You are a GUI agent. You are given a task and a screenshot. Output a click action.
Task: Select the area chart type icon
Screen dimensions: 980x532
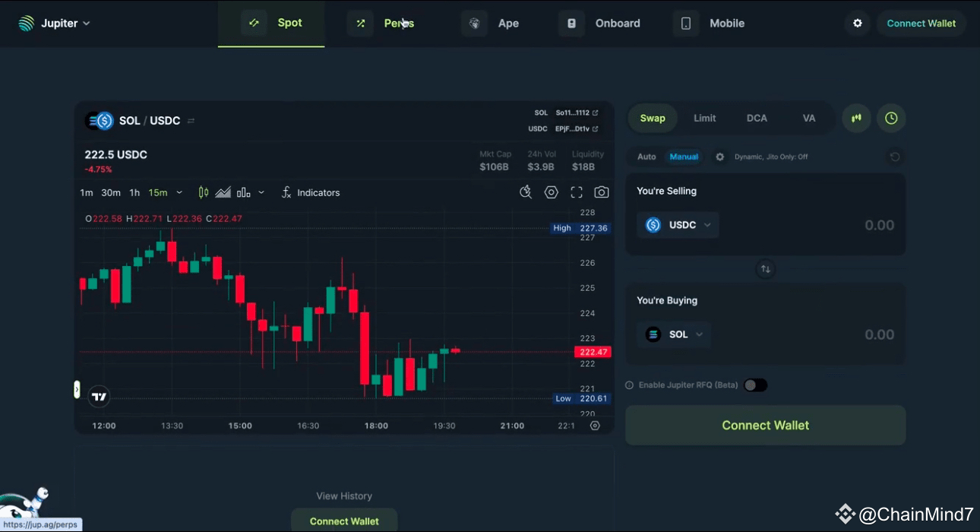point(223,193)
